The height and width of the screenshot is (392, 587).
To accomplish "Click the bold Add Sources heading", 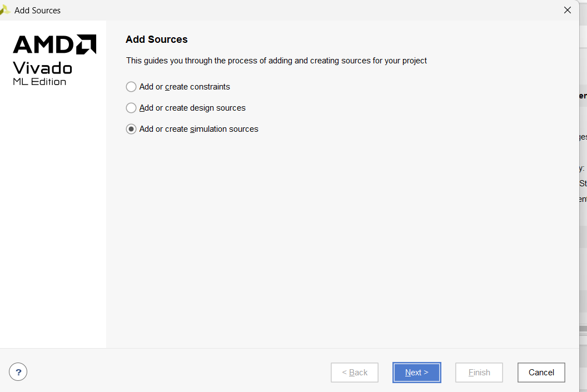I will (157, 39).
